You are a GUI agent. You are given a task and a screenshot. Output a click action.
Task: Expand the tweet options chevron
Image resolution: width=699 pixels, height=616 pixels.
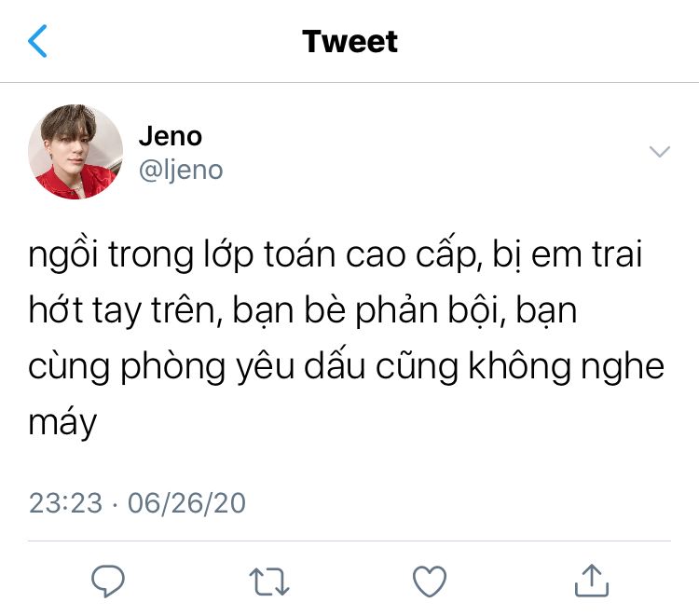coord(660,152)
